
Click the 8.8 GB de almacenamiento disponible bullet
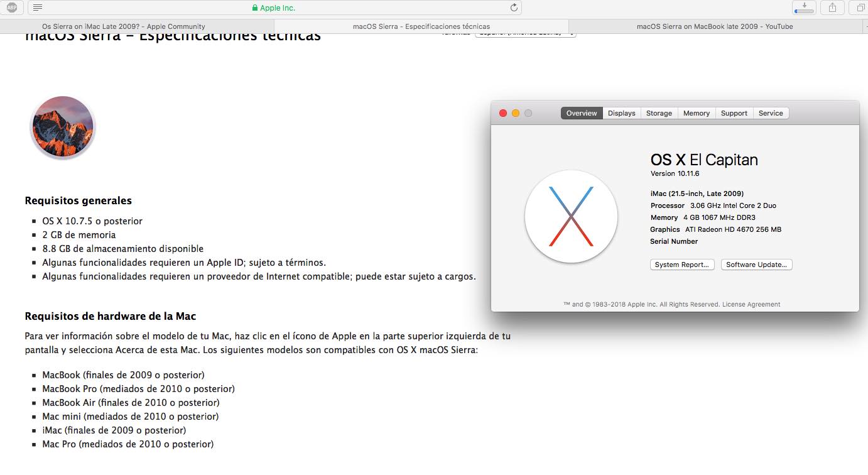(x=123, y=249)
